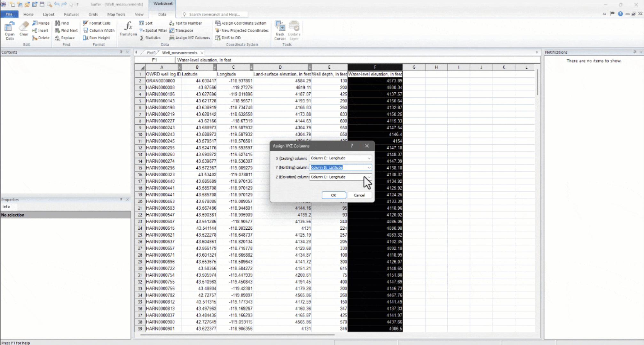Screen dimensions: 644x345
Task: Open the Find tool
Action: (x=62, y=23)
